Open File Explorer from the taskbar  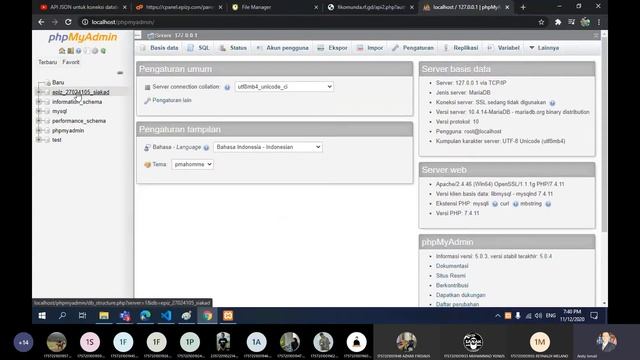[x=104, y=316]
